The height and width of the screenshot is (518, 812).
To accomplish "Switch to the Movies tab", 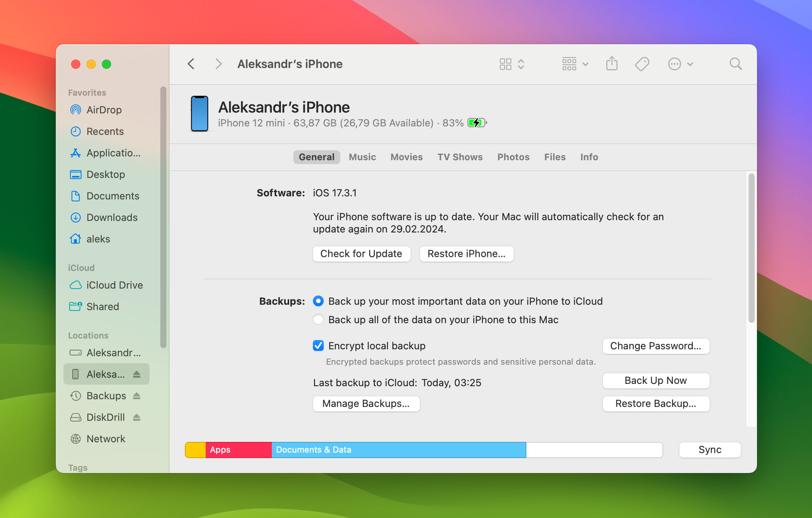I will 406,157.
